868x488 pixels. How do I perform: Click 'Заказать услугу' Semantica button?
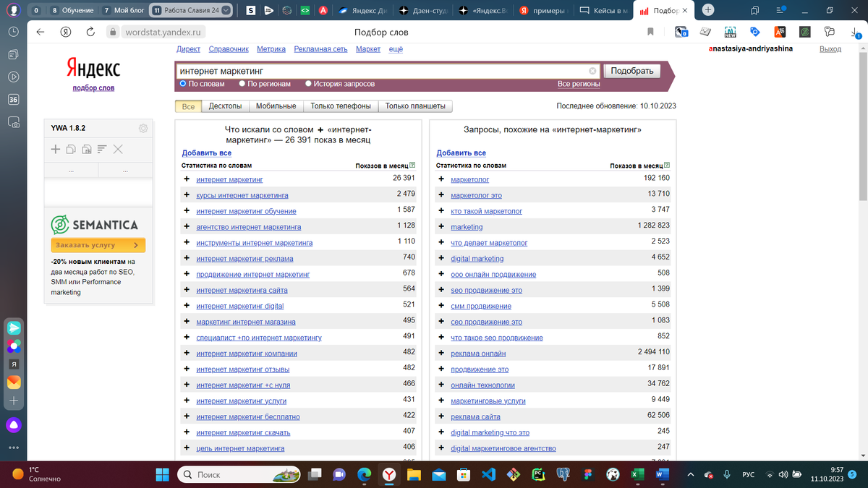click(98, 245)
